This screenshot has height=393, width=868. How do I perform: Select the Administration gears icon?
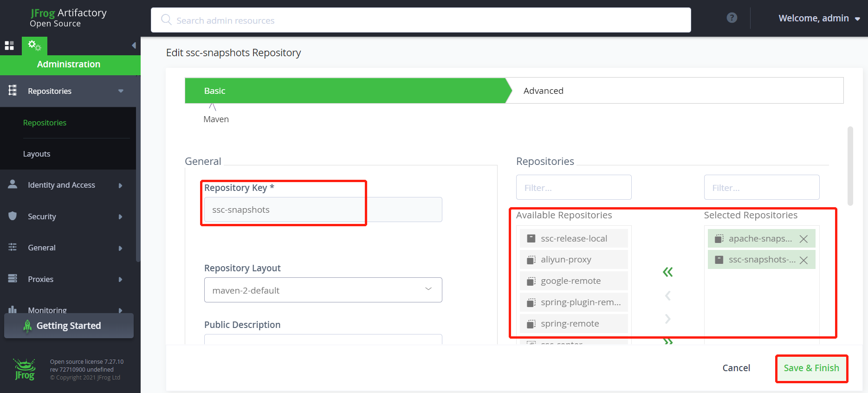[x=34, y=46]
